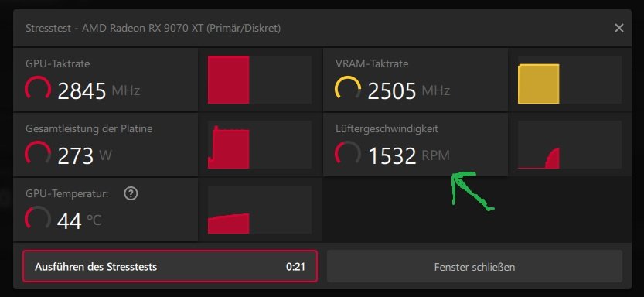Click the Fenster schließen button
644x297 pixels.
tap(475, 267)
